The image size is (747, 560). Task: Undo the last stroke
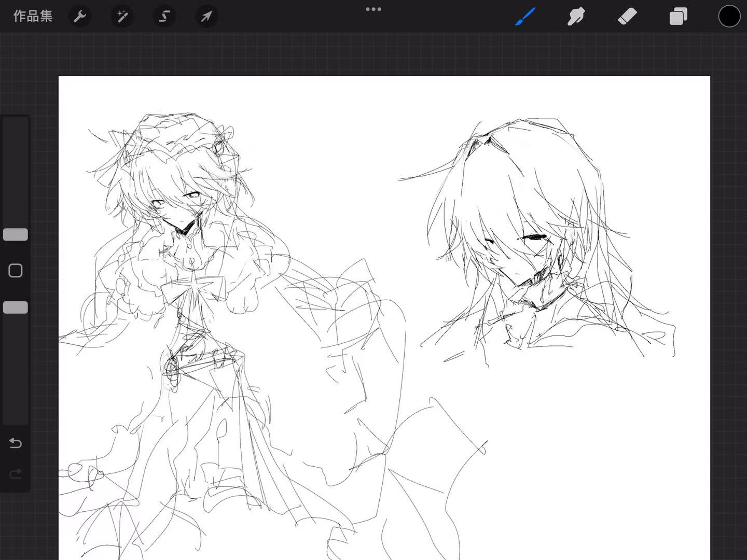(16, 443)
